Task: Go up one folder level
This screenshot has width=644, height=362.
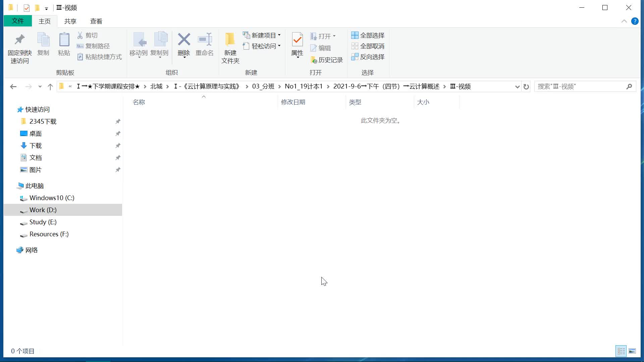Action: (50, 86)
